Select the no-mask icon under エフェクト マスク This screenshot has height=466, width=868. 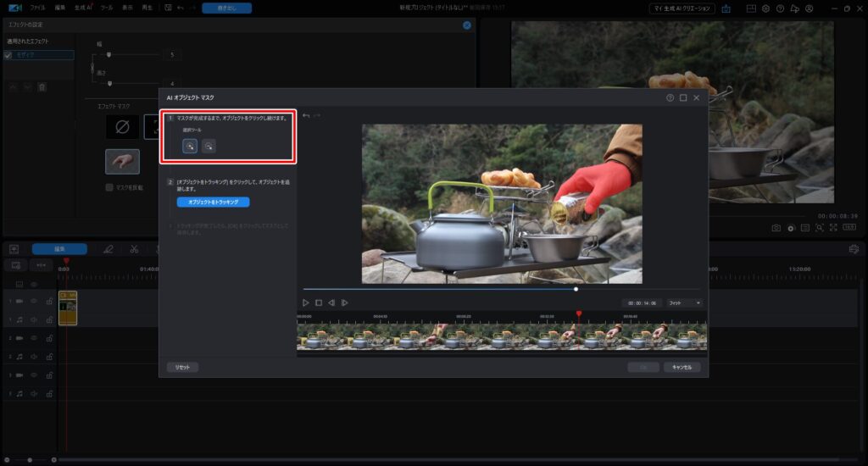click(x=121, y=127)
